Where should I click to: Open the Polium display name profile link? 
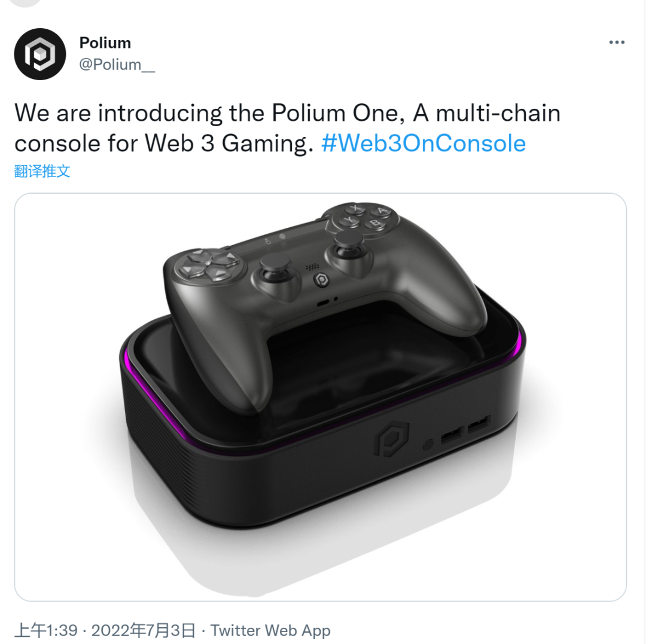click(105, 43)
